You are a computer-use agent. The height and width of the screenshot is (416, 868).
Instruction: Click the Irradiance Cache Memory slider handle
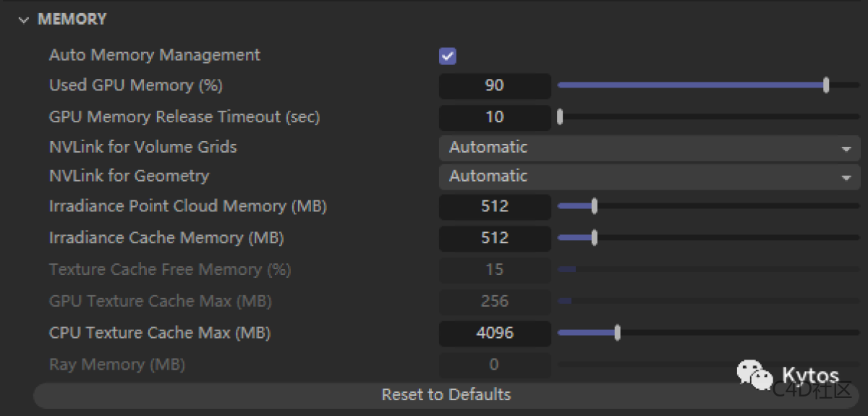pyautogui.click(x=594, y=238)
